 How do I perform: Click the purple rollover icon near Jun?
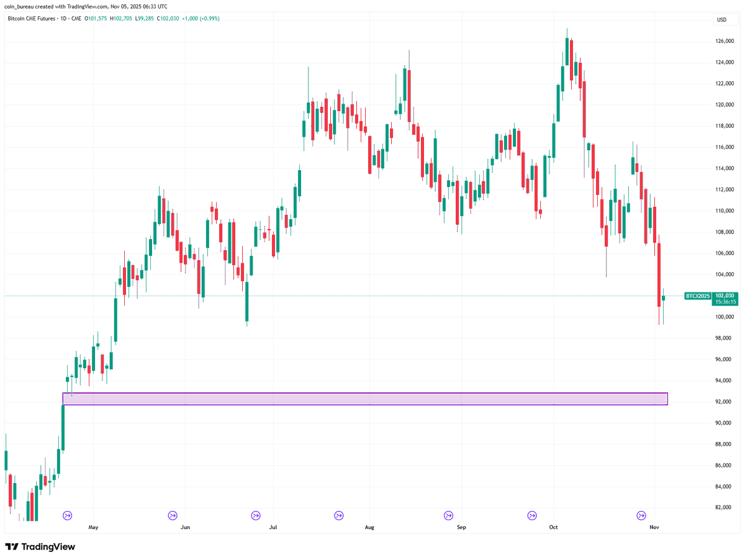172,515
